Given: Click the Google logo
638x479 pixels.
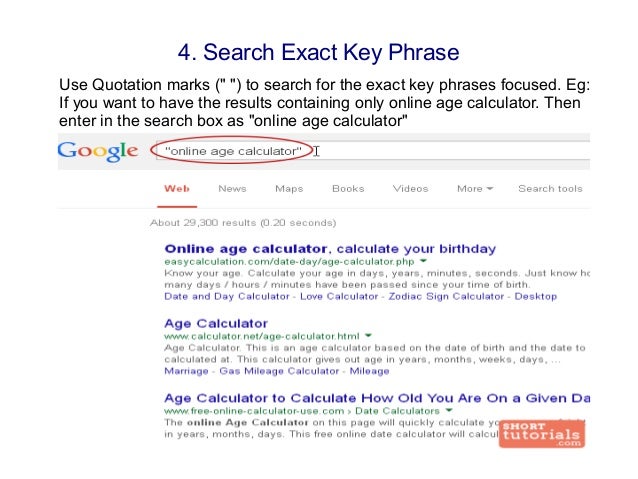Looking at the screenshot, I should (x=98, y=151).
